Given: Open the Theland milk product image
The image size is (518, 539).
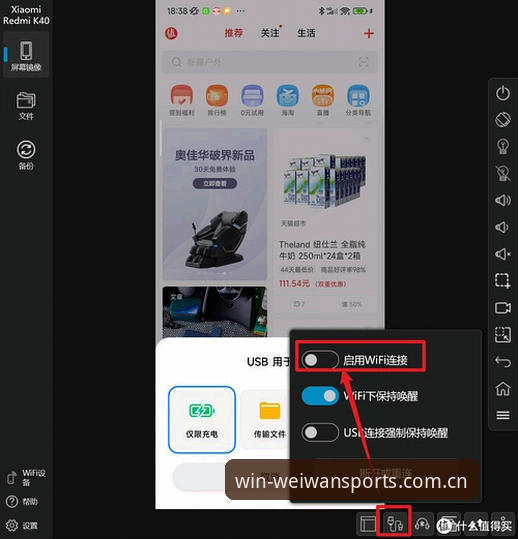Looking at the screenshot, I should (x=324, y=182).
